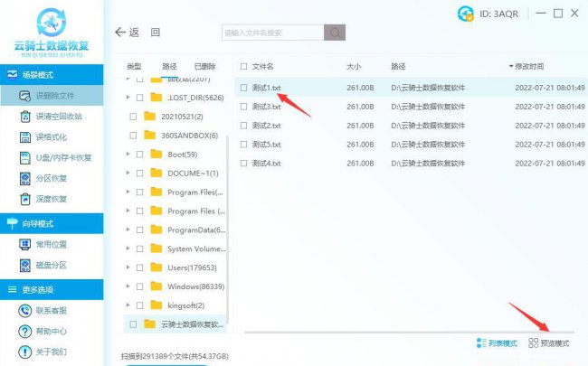Expand the Windows(86339) tree node
The image size is (588, 366).
pyautogui.click(x=128, y=286)
